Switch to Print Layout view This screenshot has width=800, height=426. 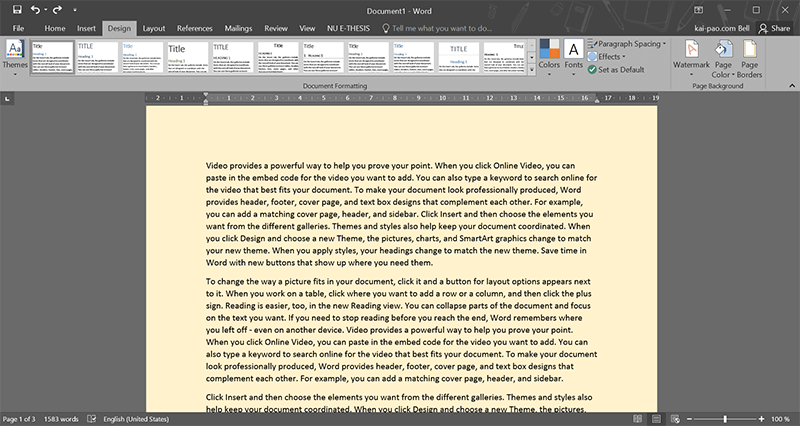tap(656, 419)
